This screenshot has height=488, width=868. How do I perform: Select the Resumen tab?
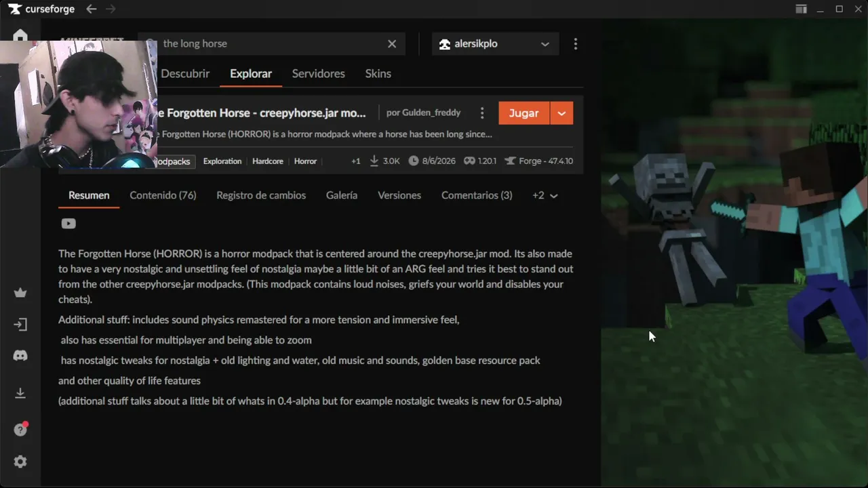coord(89,195)
